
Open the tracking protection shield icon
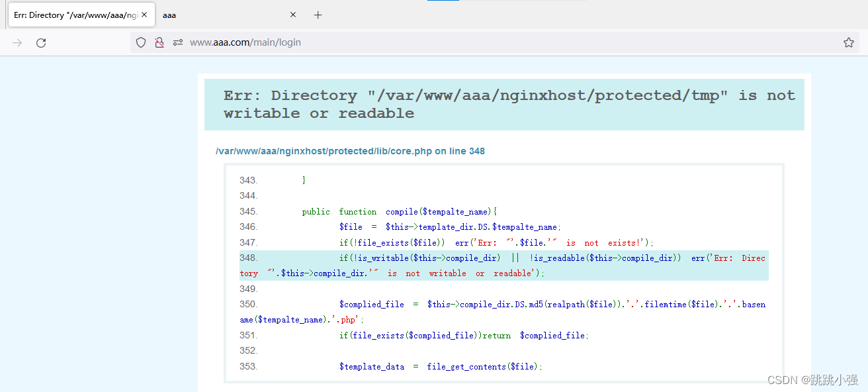pyautogui.click(x=141, y=42)
